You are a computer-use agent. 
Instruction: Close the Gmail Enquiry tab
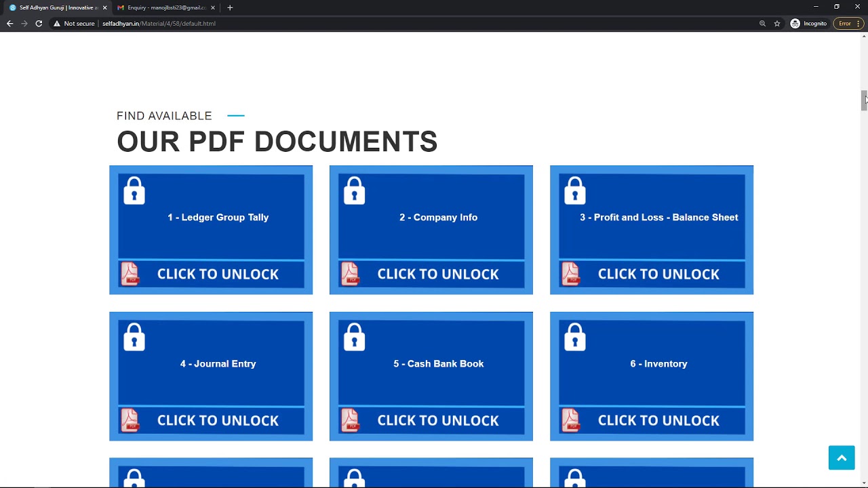(x=213, y=7)
